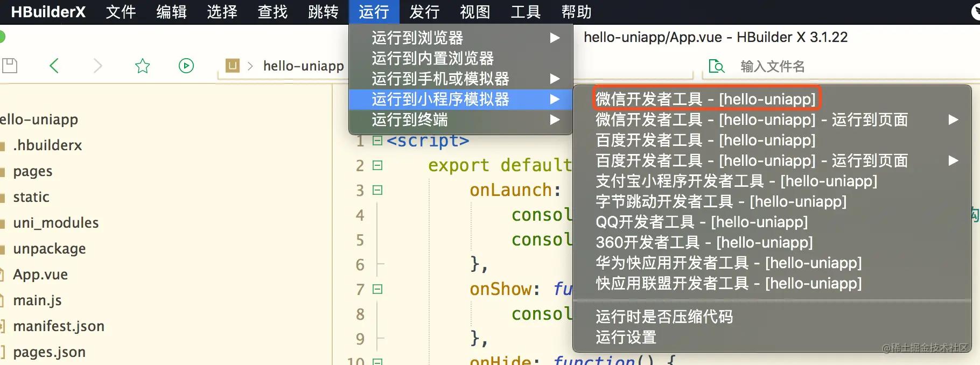980x365 pixels.
Task: Open the 跳转 menu
Action: coord(323,12)
